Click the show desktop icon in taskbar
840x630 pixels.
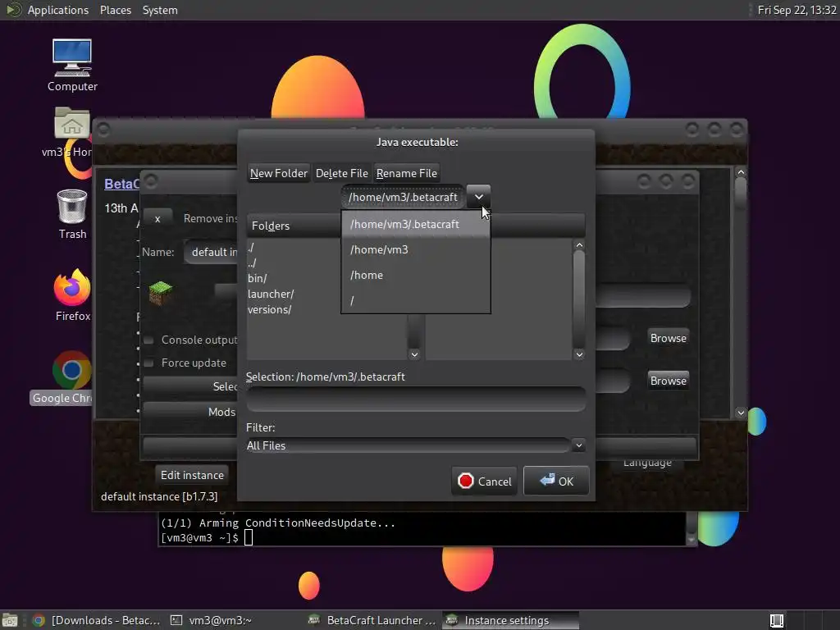pyautogui.click(x=10, y=620)
